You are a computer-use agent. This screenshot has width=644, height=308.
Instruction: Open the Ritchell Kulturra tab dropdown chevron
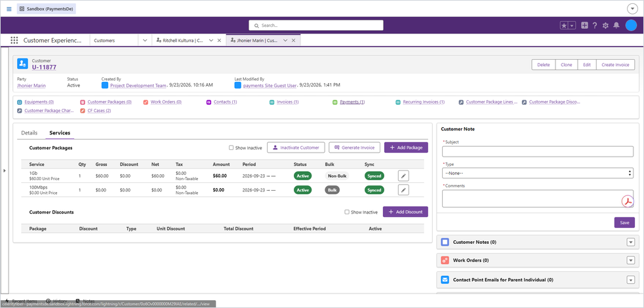[x=211, y=40]
